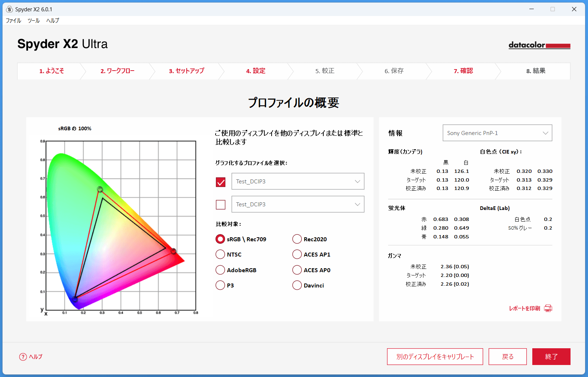Open the second Test_DCIP3 profile dropdown

(298, 204)
